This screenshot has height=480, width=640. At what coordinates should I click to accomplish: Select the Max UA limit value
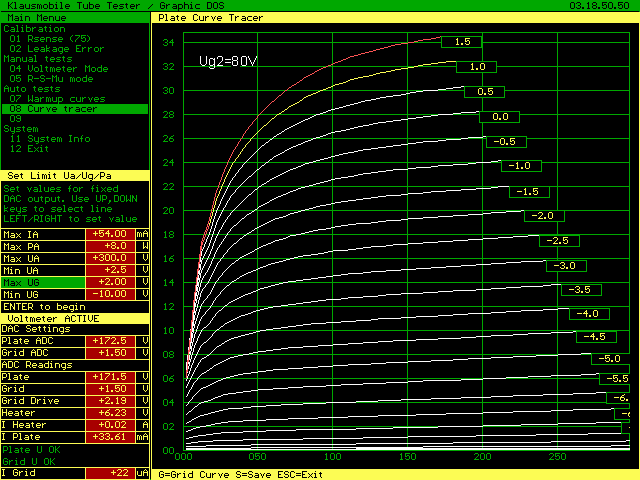click(112, 258)
